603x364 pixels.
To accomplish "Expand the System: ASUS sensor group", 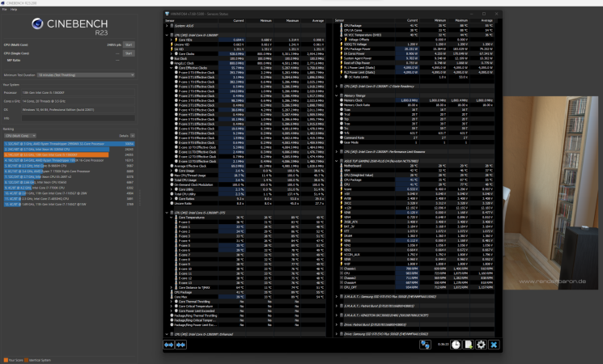I will coord(167,26).
